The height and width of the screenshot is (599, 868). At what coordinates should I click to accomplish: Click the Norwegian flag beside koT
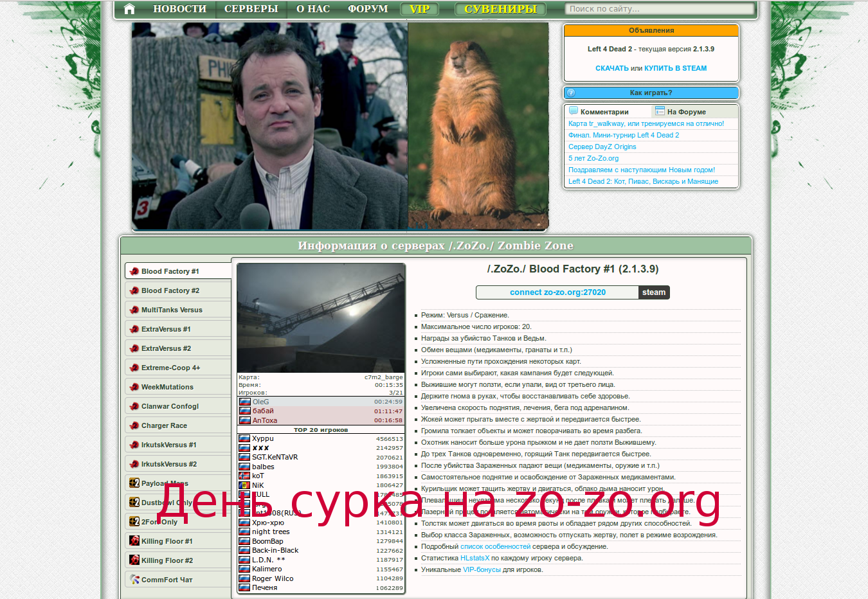[x=244, y=476]
